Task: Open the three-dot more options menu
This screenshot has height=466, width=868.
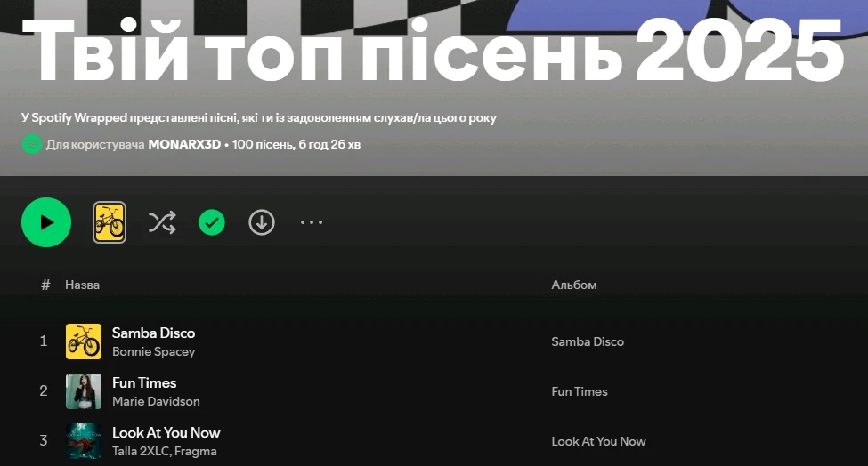Action: pyautogui.click(x=312, y=222)
